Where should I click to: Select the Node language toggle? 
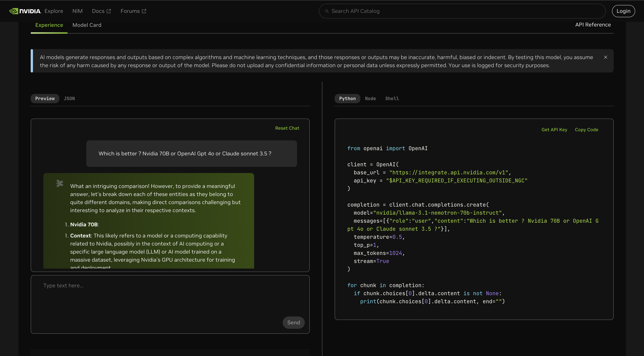[x=370, y=98]
